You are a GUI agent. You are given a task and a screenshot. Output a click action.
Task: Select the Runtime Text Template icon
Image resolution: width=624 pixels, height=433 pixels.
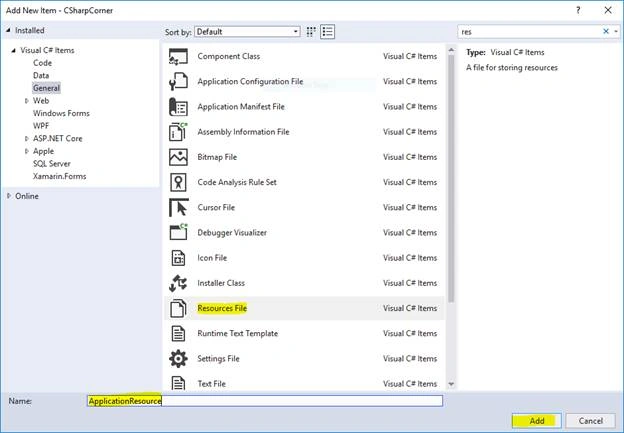[x=178, y=334]
